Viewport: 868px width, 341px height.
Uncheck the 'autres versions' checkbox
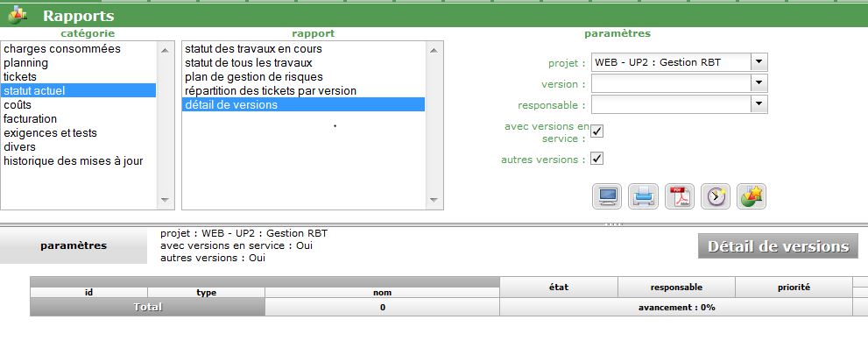point(596,159)
